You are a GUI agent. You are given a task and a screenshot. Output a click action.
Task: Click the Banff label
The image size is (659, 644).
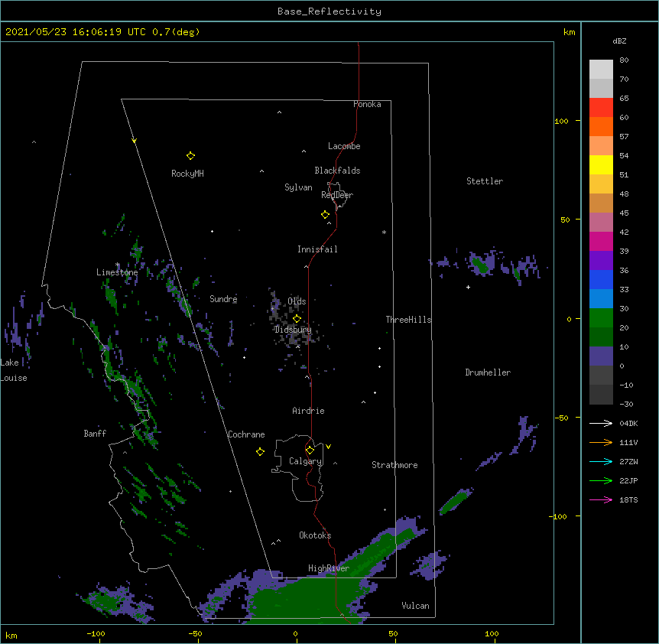click(95, 434)
